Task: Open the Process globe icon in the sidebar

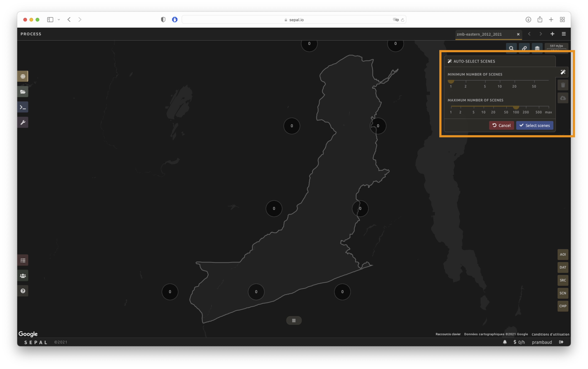Action: tap(23, 76)
